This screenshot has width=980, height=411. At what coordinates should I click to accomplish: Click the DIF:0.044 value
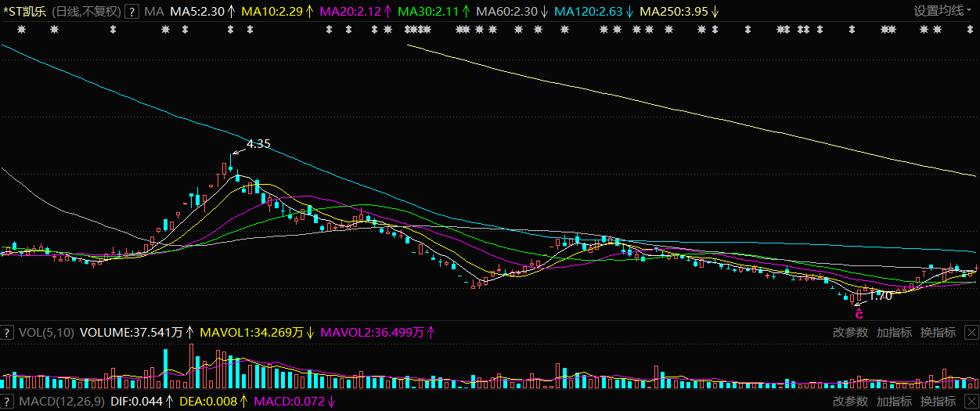[136, 402]
